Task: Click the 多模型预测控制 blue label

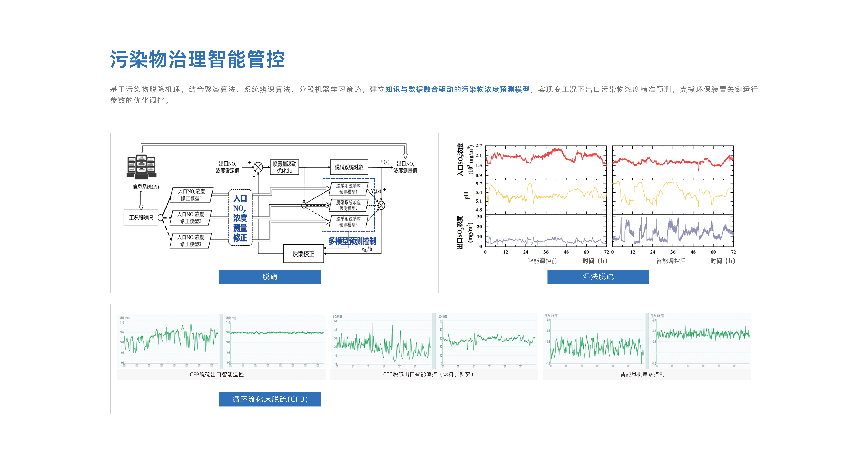Action: pyautogui.click(x=352, y=241)
